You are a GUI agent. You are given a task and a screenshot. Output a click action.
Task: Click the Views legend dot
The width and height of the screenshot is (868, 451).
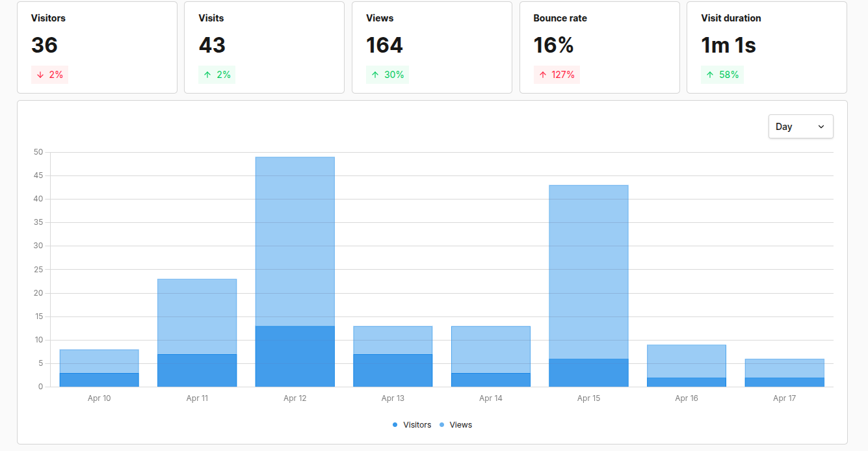[x=442, y=425]
